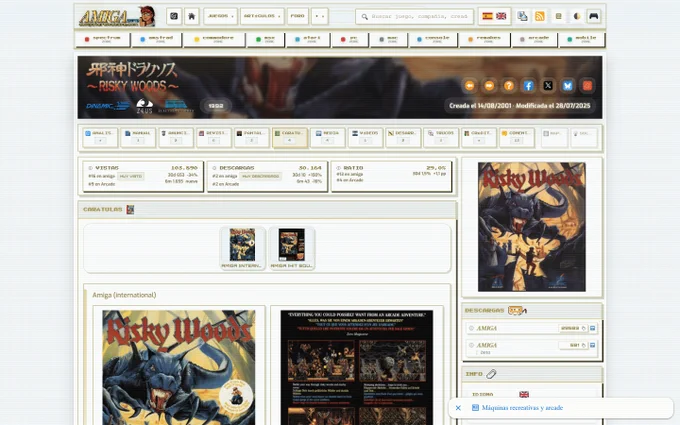Open the atari platform tab
This screenshot has height=425, width=680.
(x=307, y=39)
